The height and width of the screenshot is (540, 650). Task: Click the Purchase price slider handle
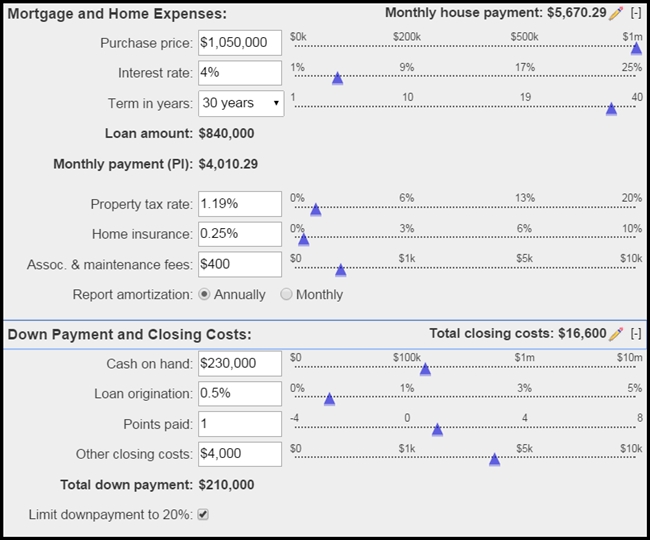[x=636, y=48]
